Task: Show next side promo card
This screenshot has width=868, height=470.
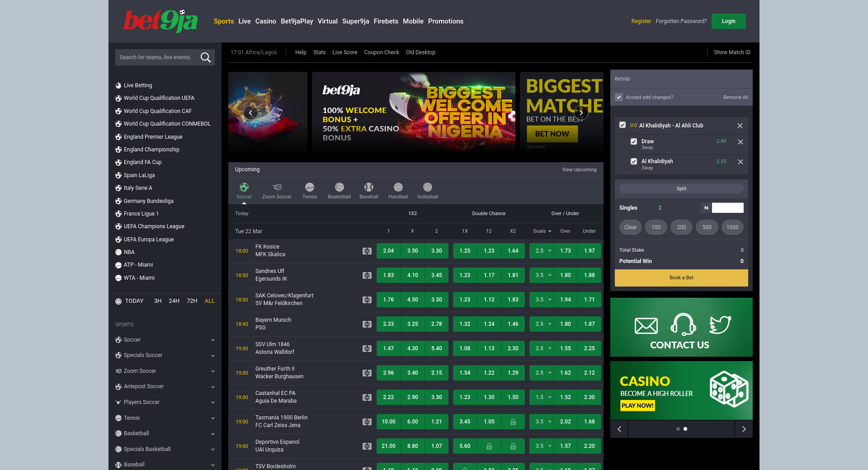Action: click(744, 429)
